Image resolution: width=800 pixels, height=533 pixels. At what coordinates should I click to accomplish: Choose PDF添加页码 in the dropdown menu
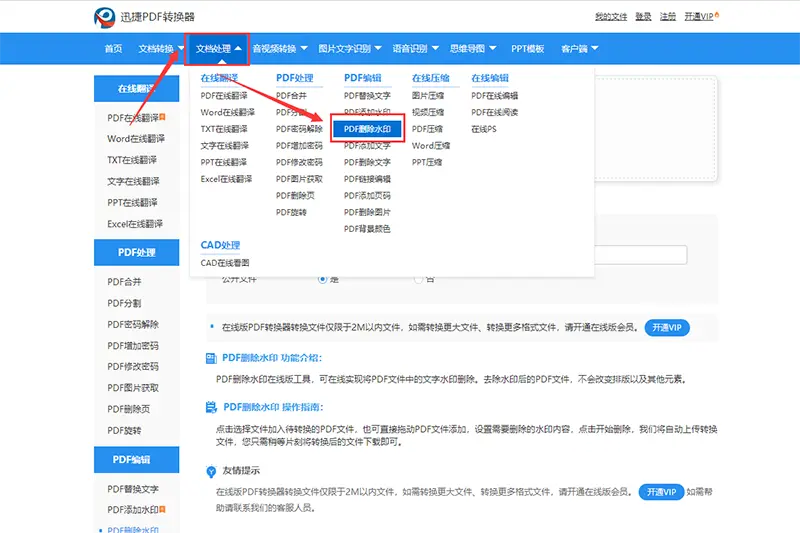367,195
